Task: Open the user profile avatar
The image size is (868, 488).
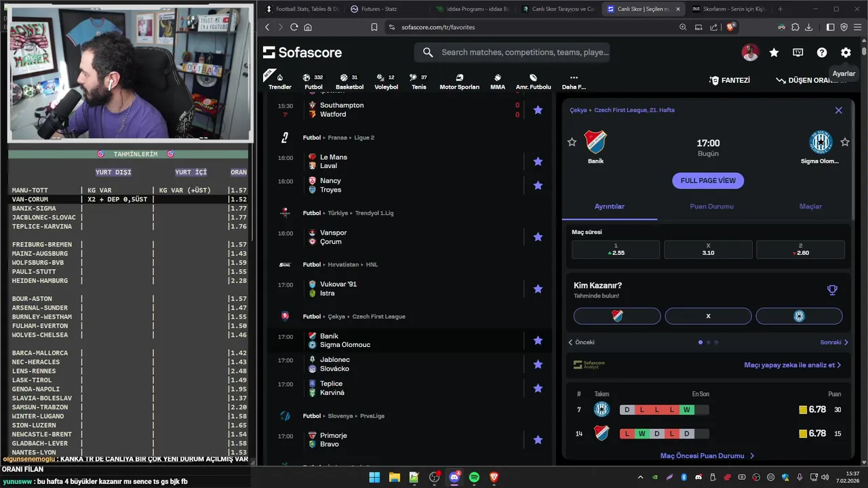Action: click(750, 52)
